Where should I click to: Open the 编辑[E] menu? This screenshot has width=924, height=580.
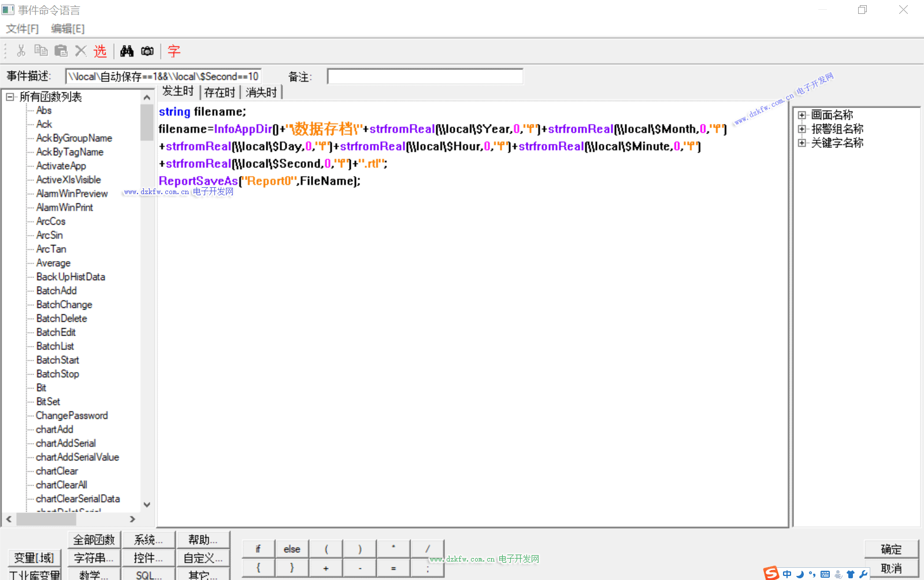click(x=68, y=29)
